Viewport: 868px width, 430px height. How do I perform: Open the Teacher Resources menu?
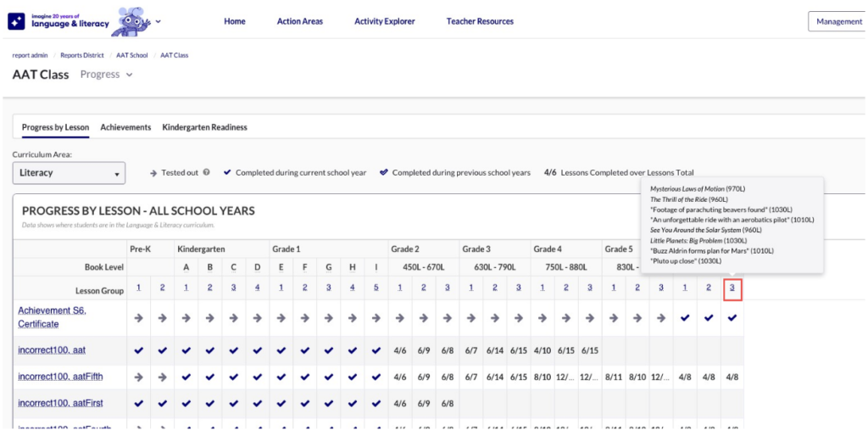(x=480, y=21)
